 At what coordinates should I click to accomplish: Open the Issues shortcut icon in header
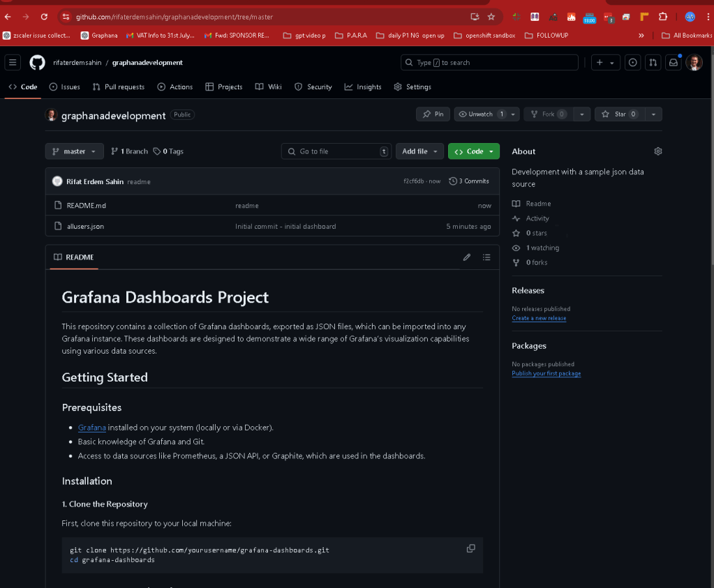tap(632, 62)
